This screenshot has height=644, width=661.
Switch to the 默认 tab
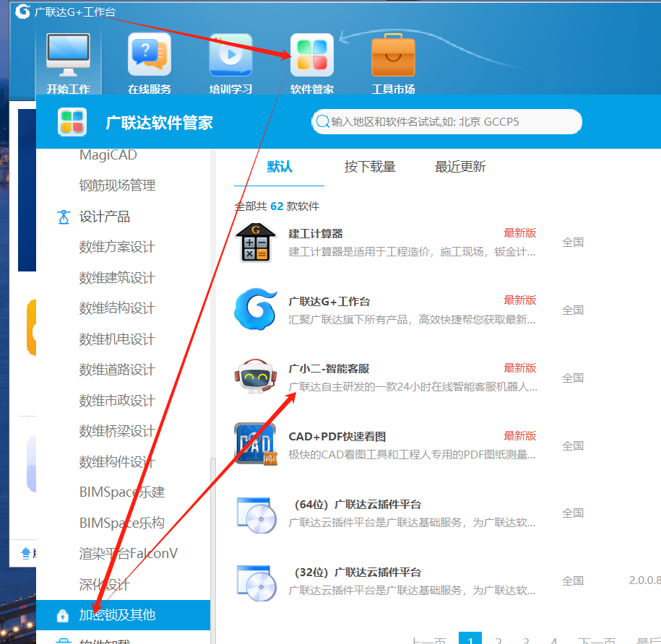coord(280,166)
